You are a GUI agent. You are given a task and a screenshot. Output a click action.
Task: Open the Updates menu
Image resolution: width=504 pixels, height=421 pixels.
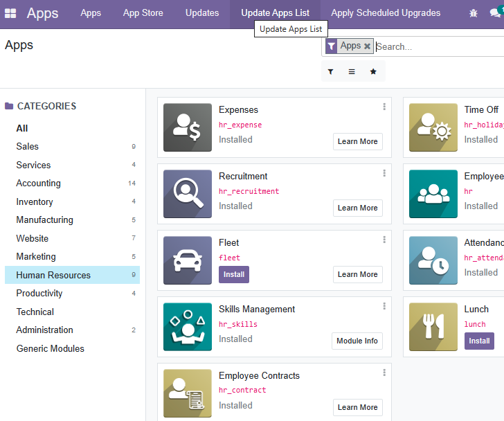click(x=202, y=13)
